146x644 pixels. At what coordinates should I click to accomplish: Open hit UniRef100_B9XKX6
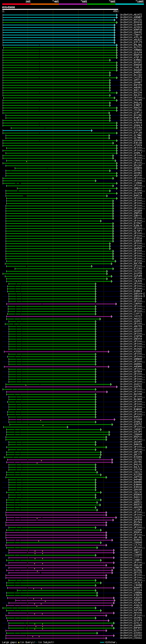(x=131, y=22)
